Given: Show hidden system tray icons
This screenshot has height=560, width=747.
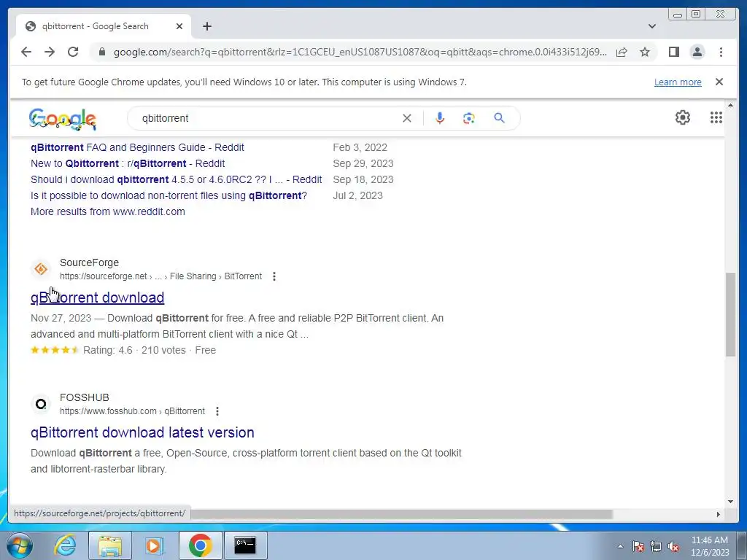Looking at the screenshot, I should pos(620,546).
